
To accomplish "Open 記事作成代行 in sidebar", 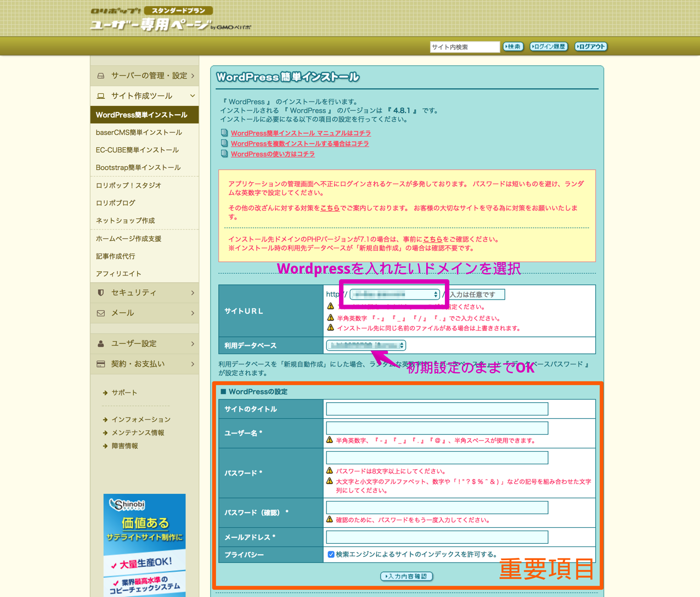I will point(145,256).
